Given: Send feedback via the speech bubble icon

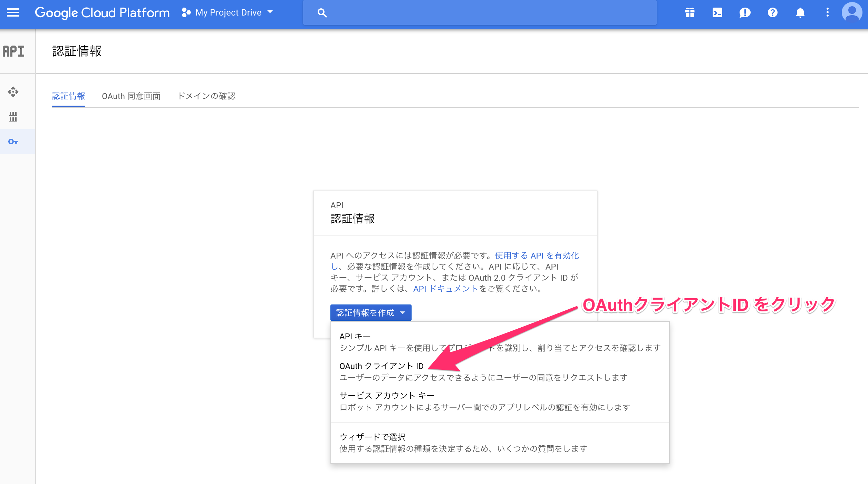Looking at the screenshot, I should tap(745, 12).
